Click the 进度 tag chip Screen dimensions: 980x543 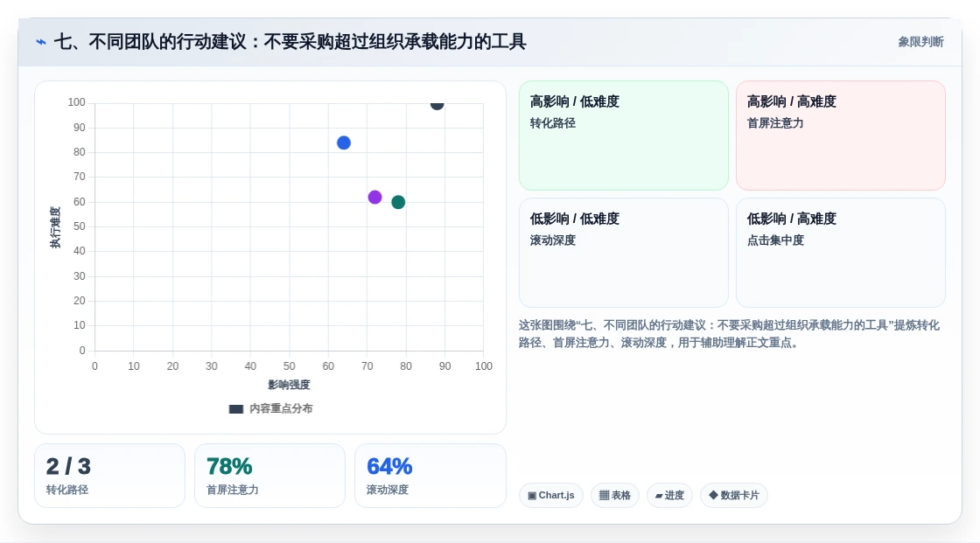click(669, 496)
